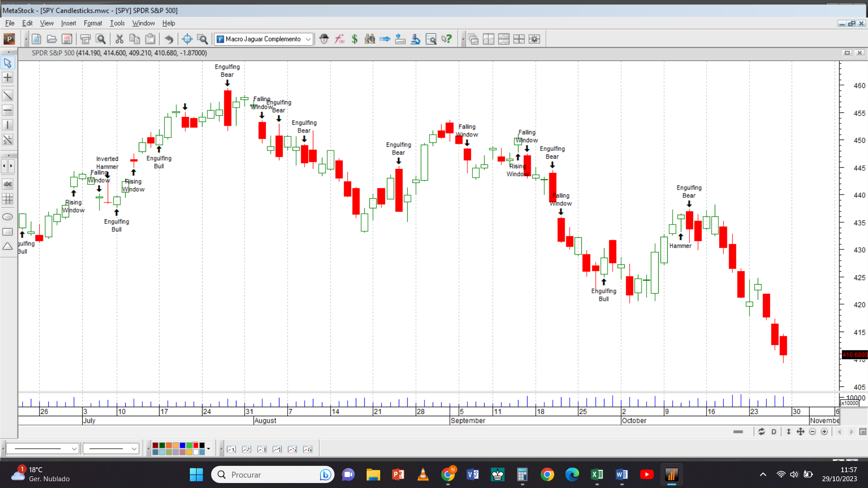This screenshot has height=488, width=868.
Task: Open the Tools menu
Action: coord(117,23)
